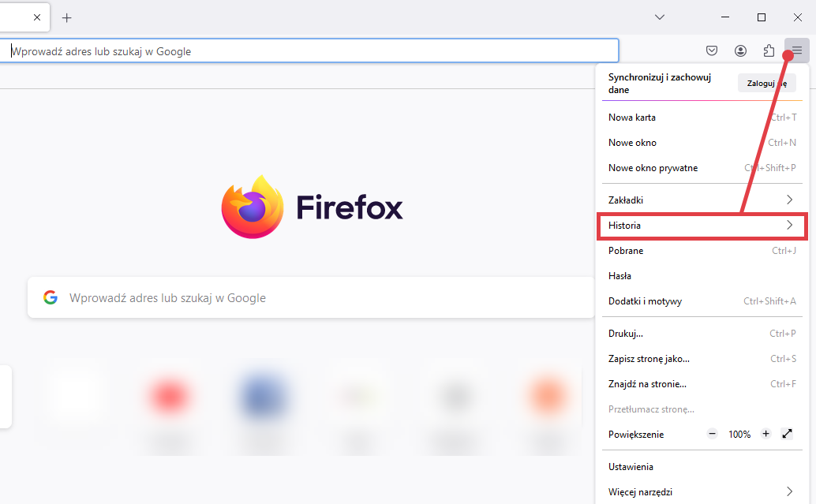
Task: Minimize the Firefox window
Action: (x=725, y=17)
